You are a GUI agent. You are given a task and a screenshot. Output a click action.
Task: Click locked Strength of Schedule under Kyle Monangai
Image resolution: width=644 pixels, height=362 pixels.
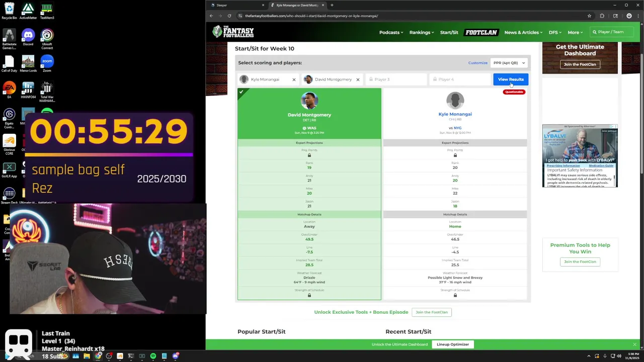455,295
